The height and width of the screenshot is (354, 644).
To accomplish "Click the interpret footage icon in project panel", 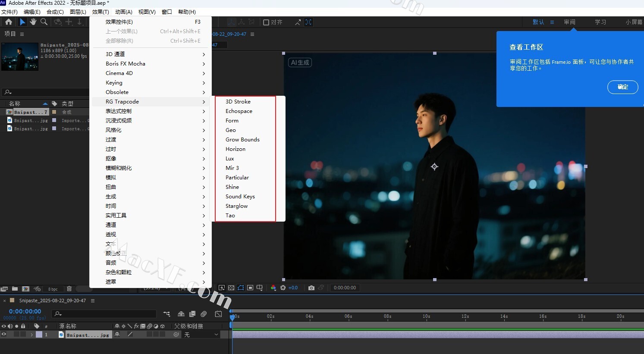I will point(4,288).
